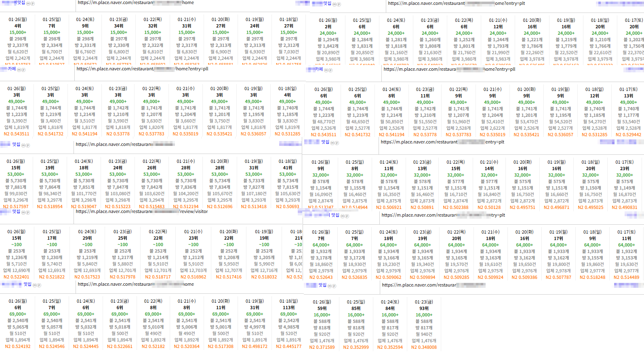Viewport: 644px width, 352px height.
Task: Click the N2 0.543511 score in left 카페 panel
Action: [x=17, y=134]
